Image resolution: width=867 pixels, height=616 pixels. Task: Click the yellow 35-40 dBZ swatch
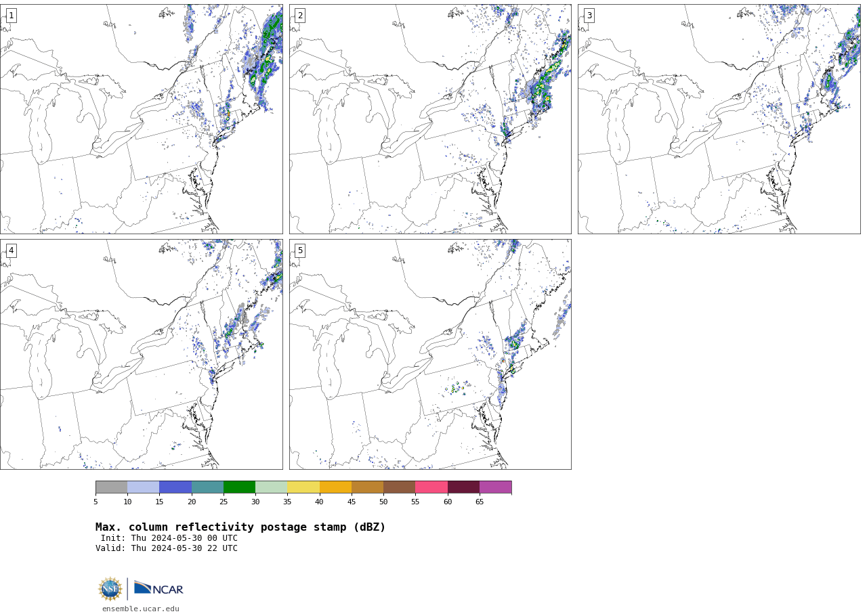pos(303,487)
